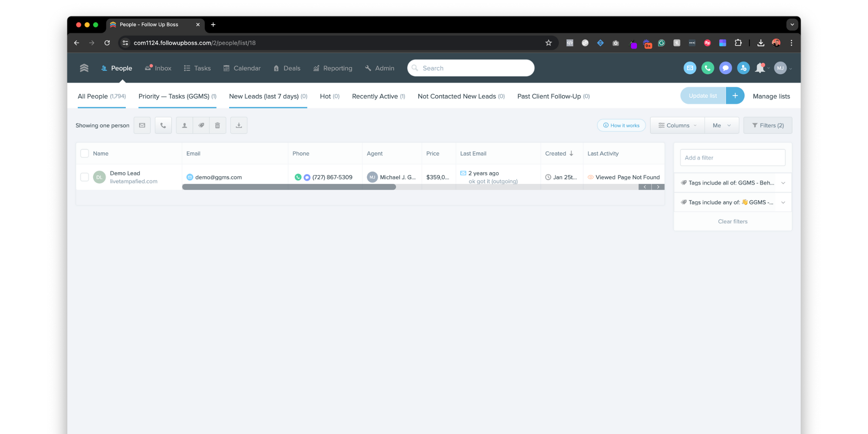Click the Add a filter field

pos(733,158)
